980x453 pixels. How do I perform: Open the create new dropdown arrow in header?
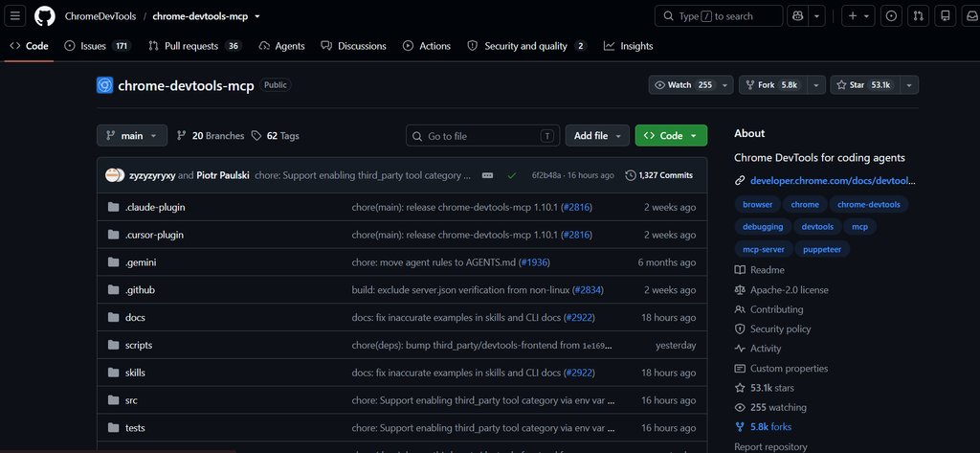click(867, 16)
